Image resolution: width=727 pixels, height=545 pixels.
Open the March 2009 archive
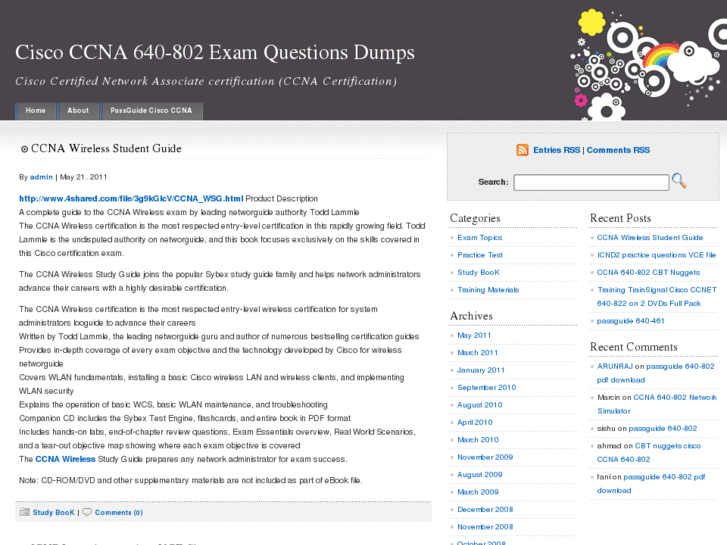coord(478,492)
